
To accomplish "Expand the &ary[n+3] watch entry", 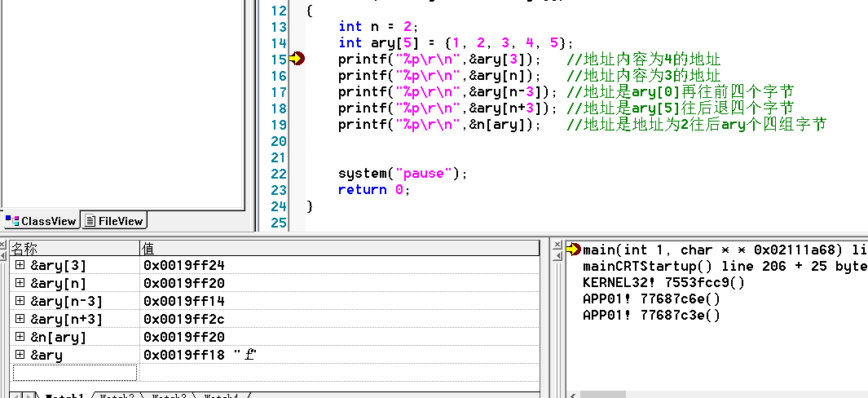I will [20, 319].
